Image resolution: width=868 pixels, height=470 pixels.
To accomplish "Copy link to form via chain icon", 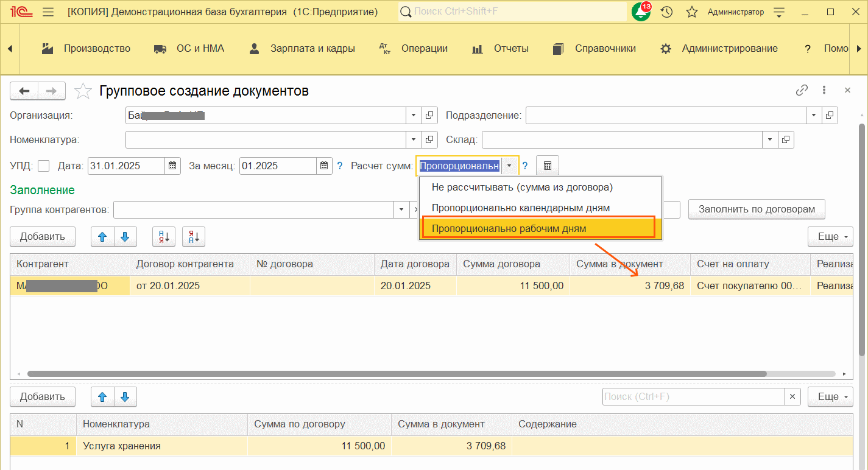I will pos(802,91).
